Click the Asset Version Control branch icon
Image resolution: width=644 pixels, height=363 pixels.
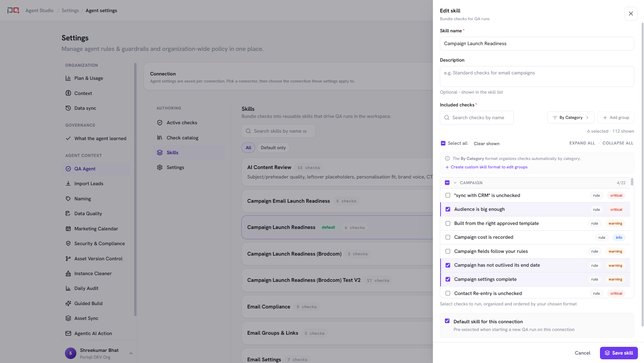coord(68,259)
